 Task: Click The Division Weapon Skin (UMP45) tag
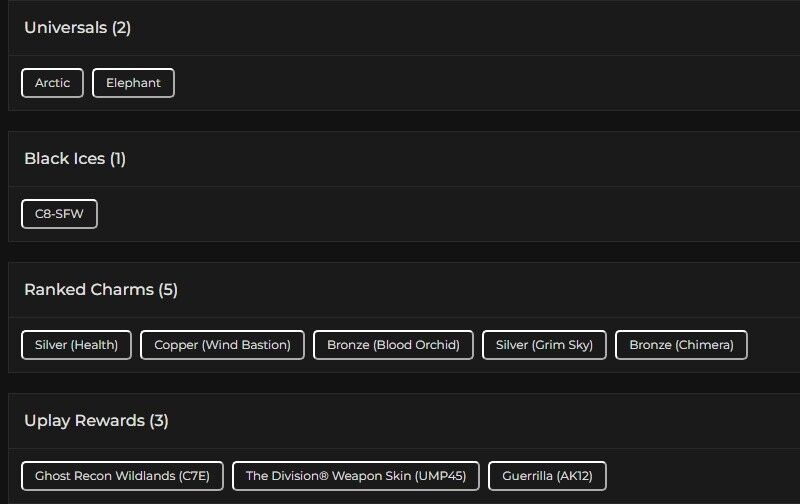pos(356,476)
